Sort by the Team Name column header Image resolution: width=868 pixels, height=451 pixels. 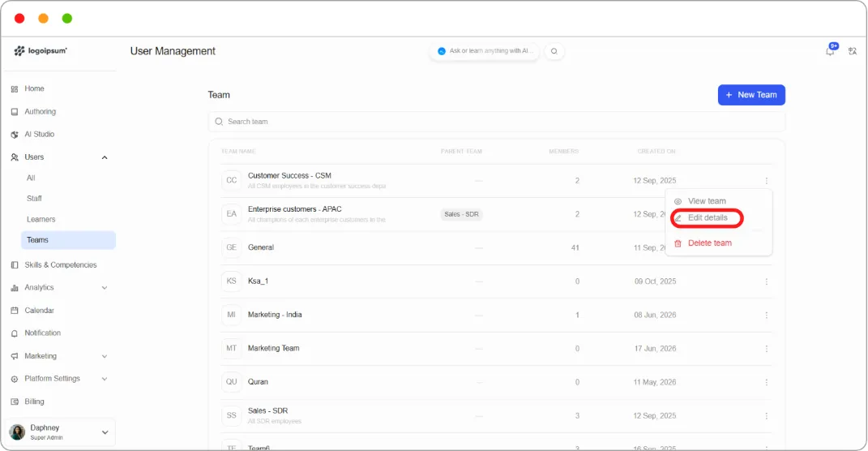click(238, 151)
